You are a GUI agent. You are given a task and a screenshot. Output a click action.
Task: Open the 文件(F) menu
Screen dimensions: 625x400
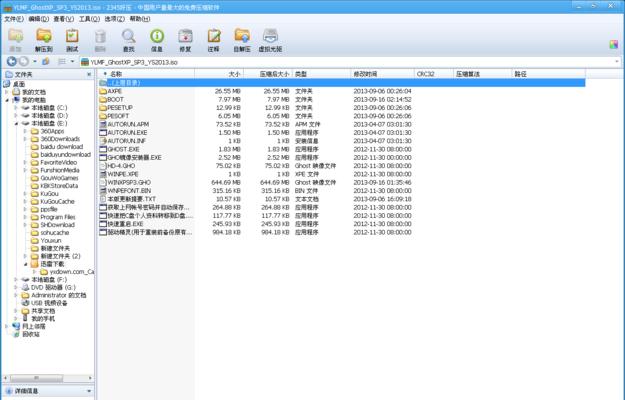[x=14, y=19]
